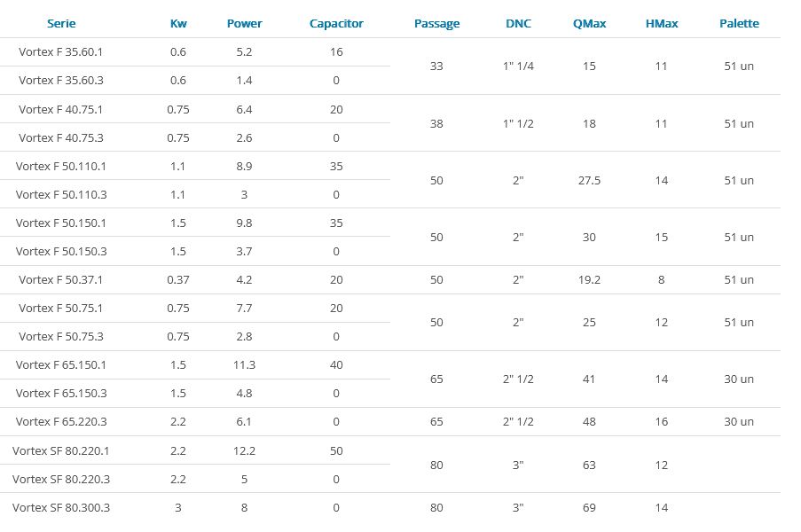The image size is (801, 532).
Task: Click the Capacitor column header
Action: (x=336, y=23)
